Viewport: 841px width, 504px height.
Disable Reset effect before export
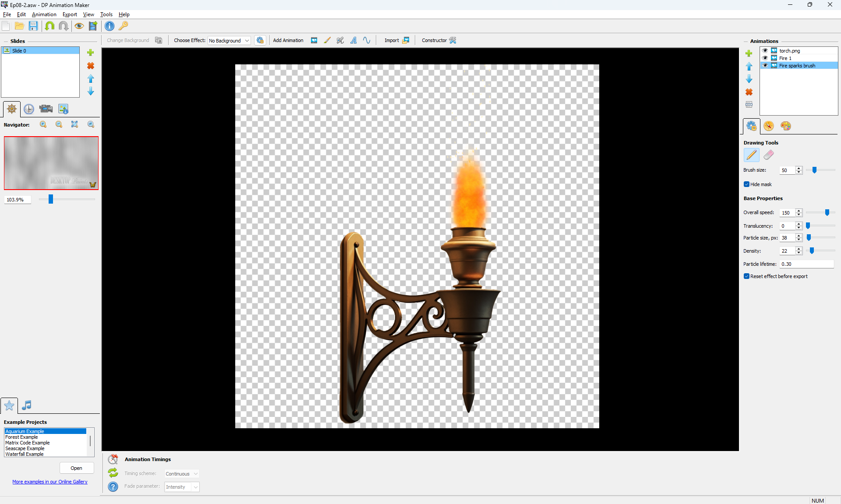pyautogui.click(x=746, y=276)
